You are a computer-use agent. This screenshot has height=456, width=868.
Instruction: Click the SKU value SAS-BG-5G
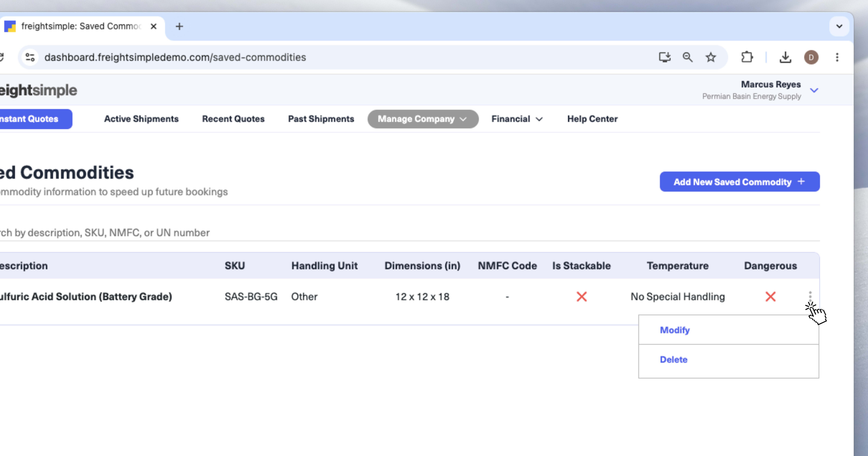coord(251,297)
